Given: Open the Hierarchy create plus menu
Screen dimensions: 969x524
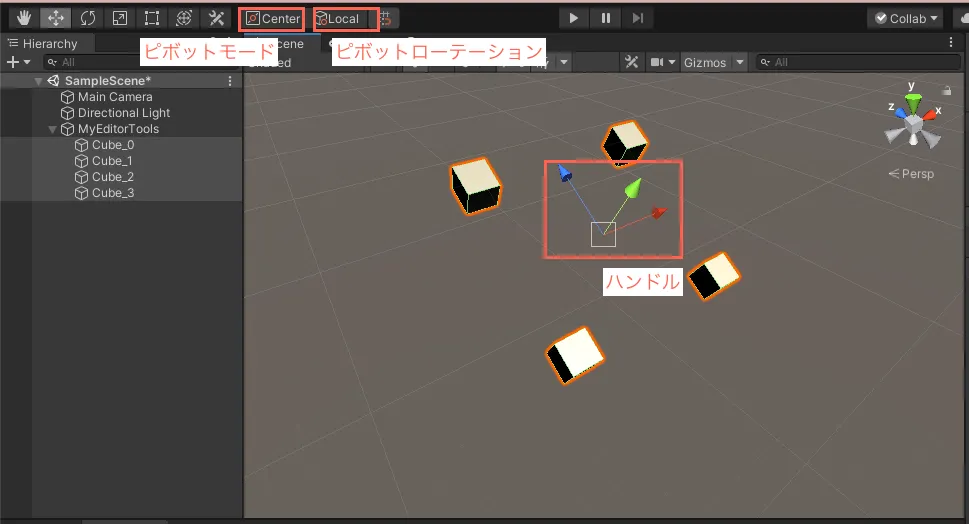Looking at the screenshot, I should pos(18,62).
